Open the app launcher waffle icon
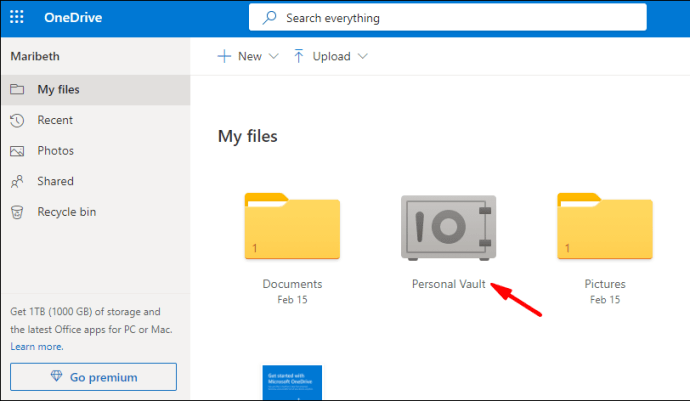Screen dimensions: 690x401 coord(17,18)
